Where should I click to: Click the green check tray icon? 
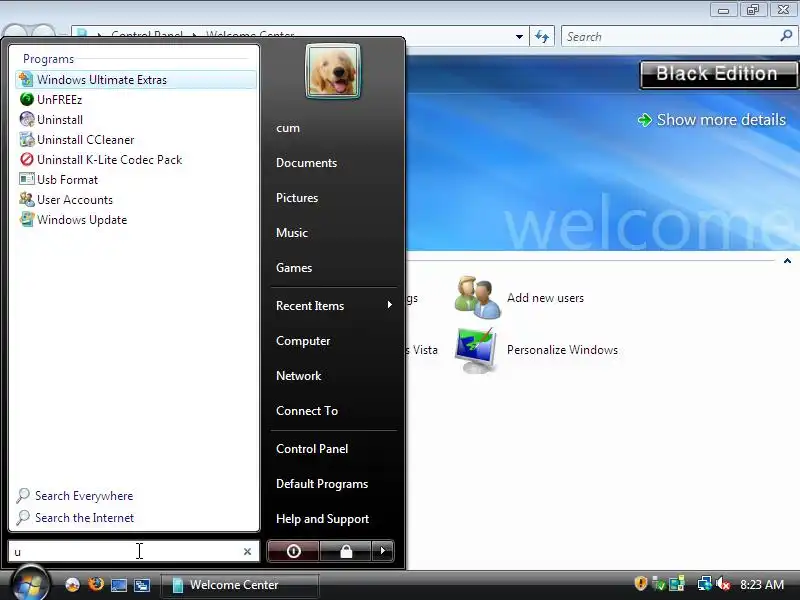(659, 584)
